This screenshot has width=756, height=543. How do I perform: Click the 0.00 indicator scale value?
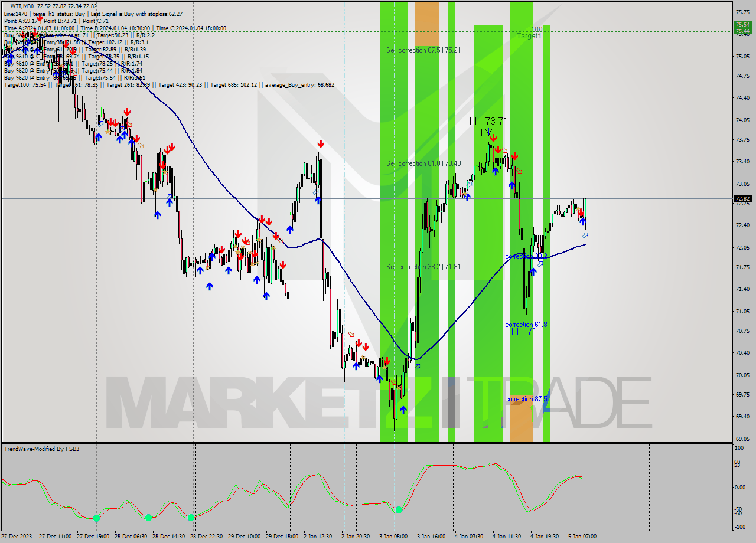pyautogui.click(x=740, y=488)
